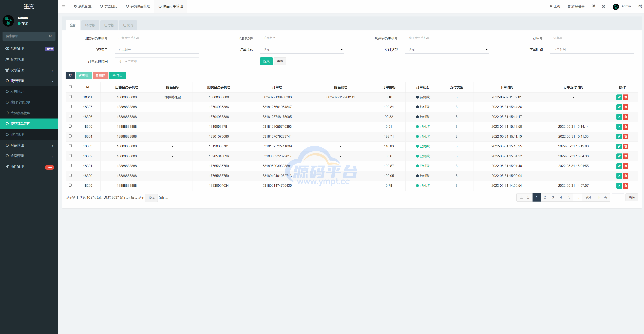This screenshot has width=644, height=334.
Task: Tick the checkbox for order 18304
Action: coord(70,136)
